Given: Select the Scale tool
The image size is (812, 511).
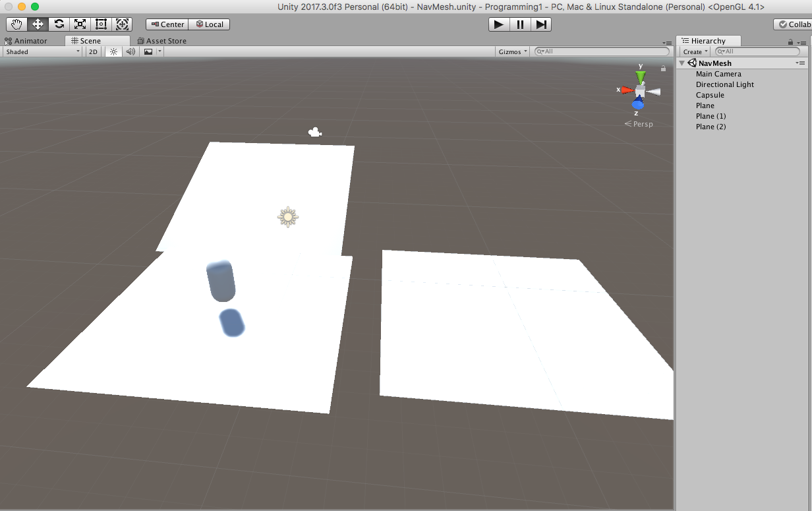Looking at the screenshot, I should point(80,24).
